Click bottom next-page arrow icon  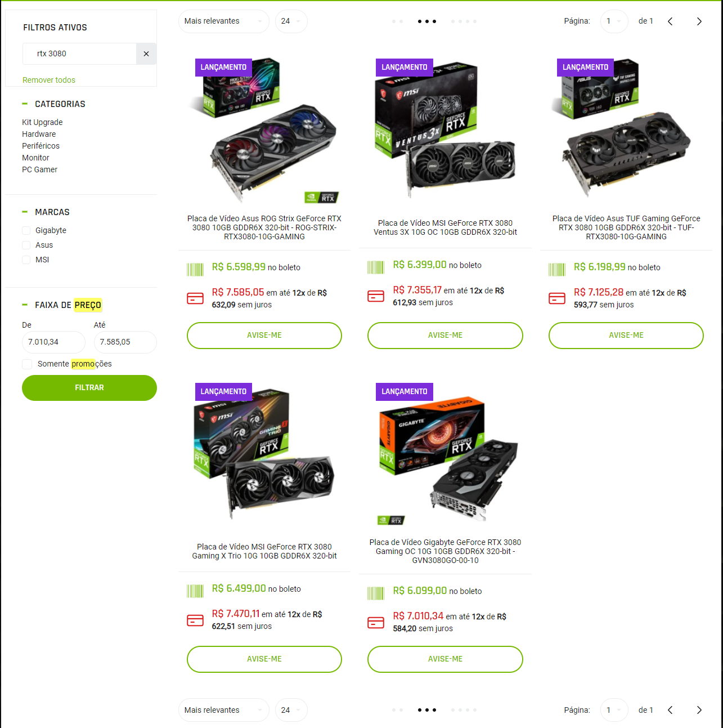point(699,710)
